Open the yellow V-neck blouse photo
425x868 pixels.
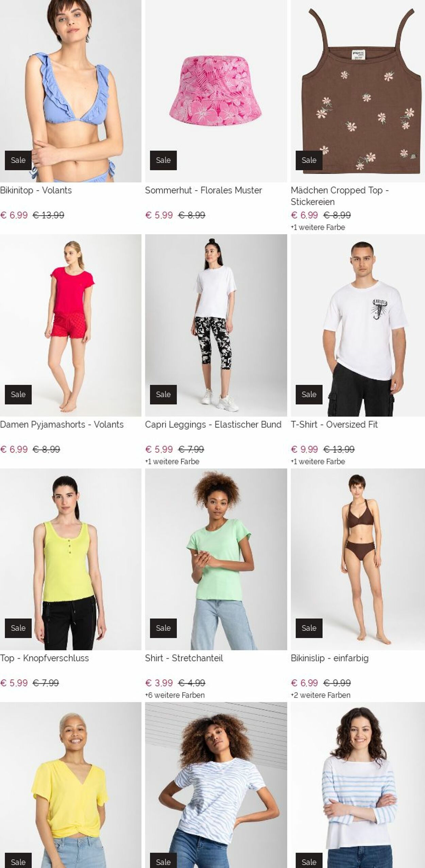point(70,785)
